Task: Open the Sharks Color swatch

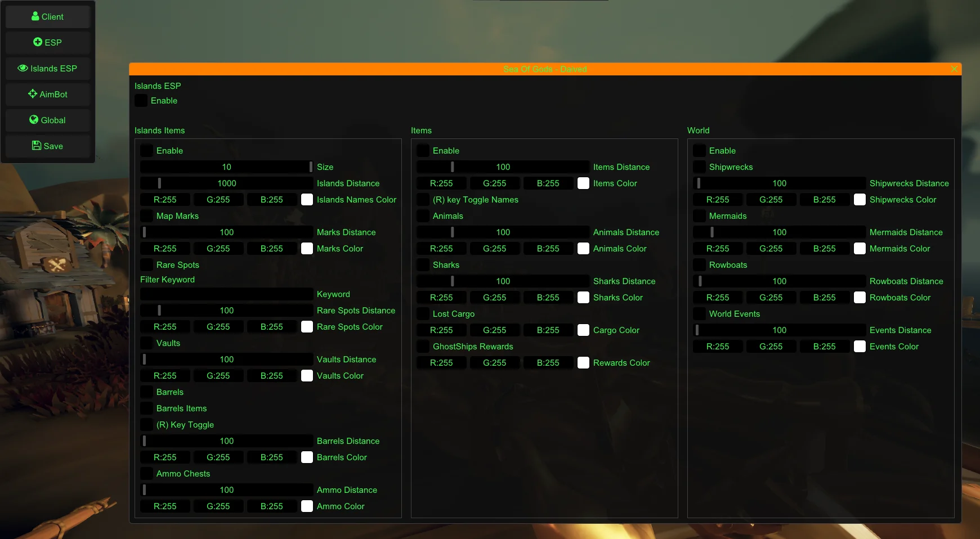Action: (583, 298)
